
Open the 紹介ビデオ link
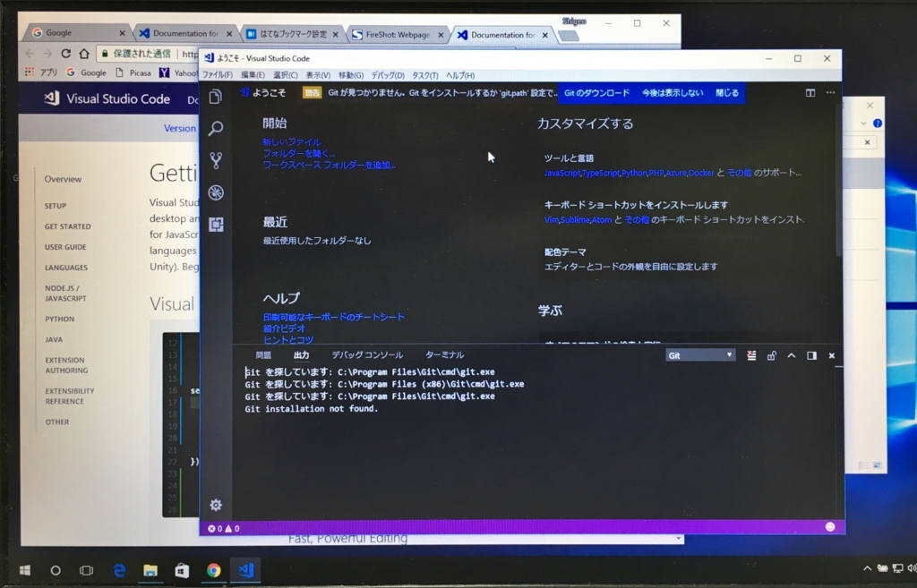tap(284, 328)
